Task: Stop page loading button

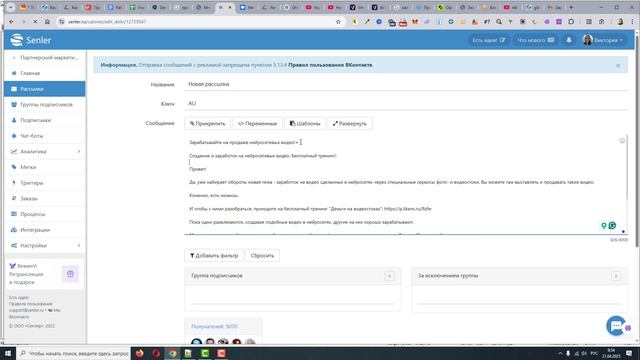Action: click(x=35, y=22)
